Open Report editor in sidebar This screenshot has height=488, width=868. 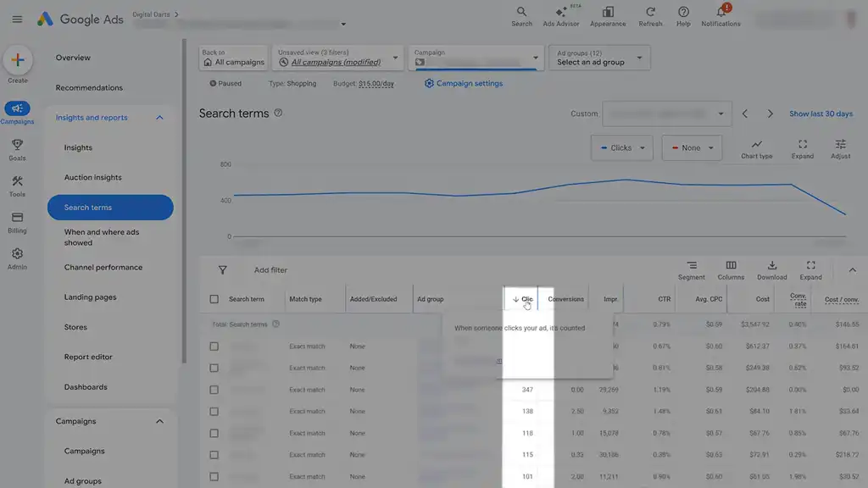[88, 357]
